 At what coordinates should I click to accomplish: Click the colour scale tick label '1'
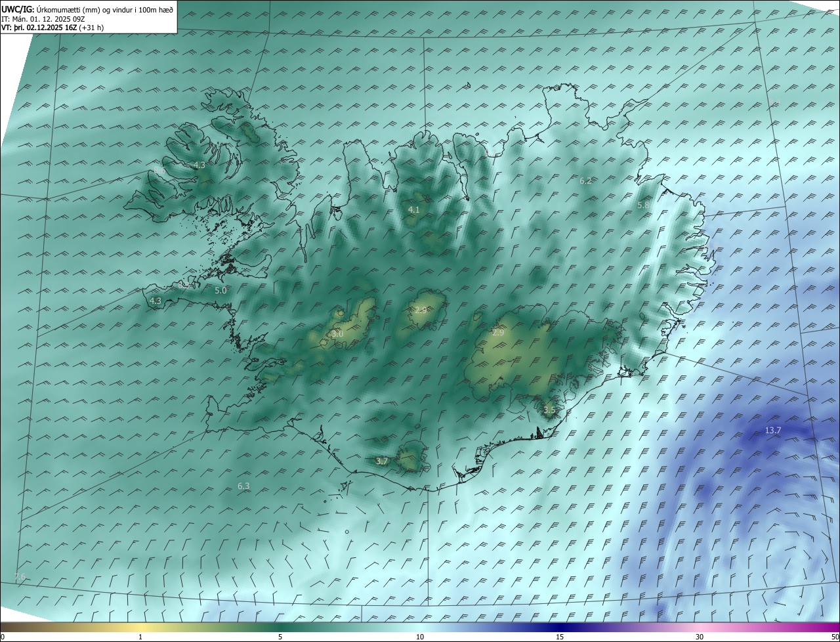(140, 637)
